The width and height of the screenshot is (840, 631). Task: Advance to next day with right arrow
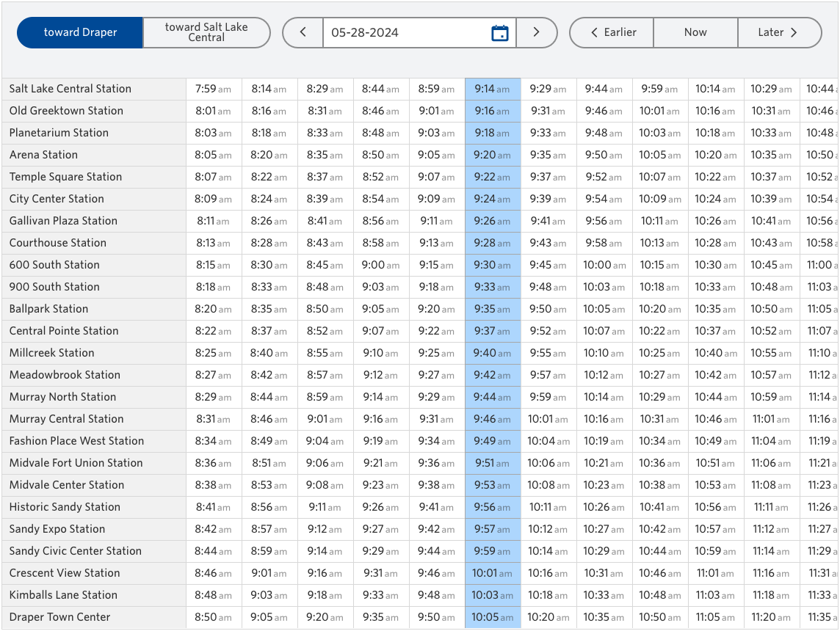click(x=536, y=33)
